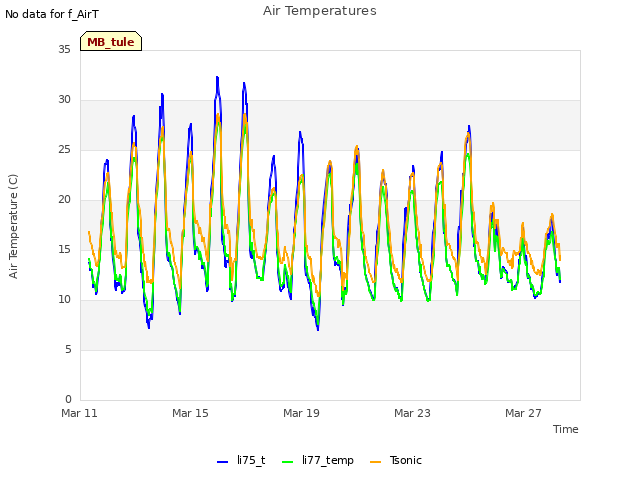Click the 30 y-axis tick label
640x480 pixels.
click(x=64, y=100)
